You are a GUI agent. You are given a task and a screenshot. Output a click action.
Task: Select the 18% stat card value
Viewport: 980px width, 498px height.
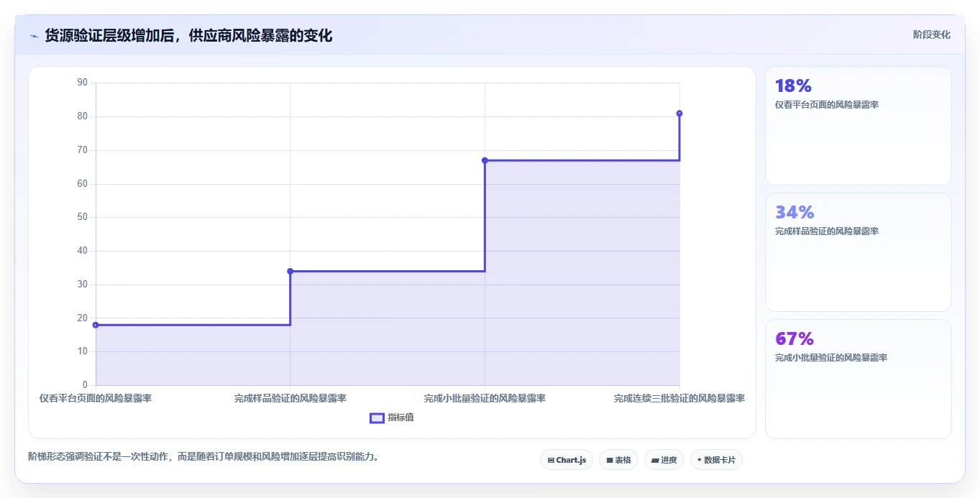tap(793, 86)
